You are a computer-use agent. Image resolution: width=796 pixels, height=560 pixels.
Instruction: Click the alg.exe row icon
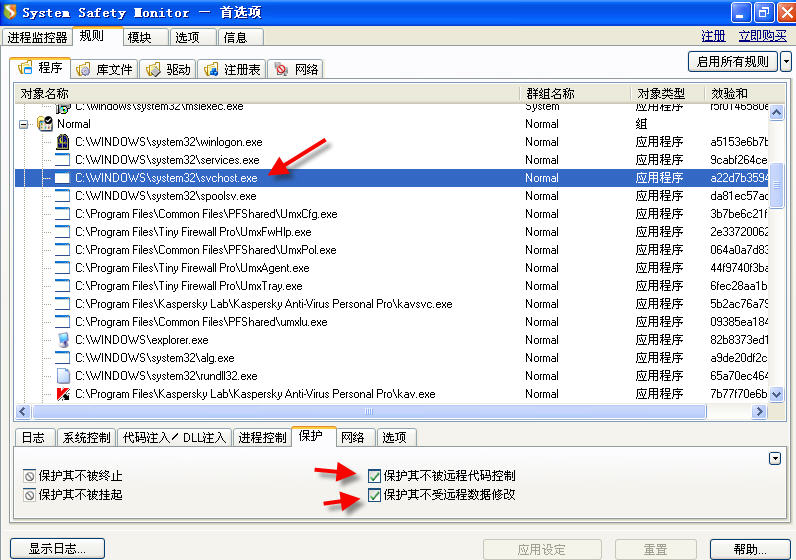(62, 358)
